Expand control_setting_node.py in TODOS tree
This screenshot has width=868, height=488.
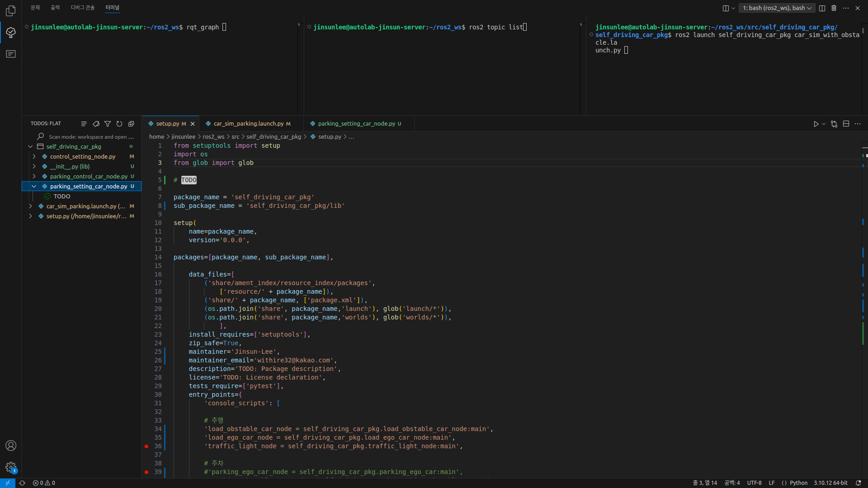point(34,157)
